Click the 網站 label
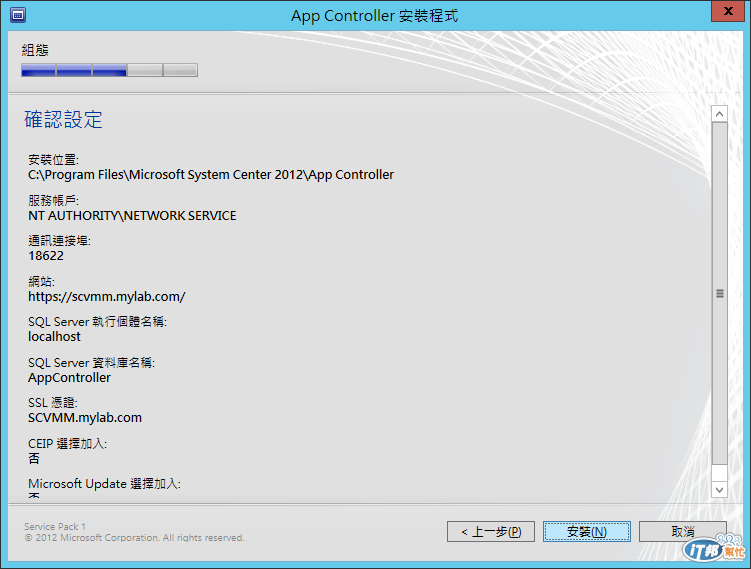Viewport: 751px width, 569px height. (41, 281)
